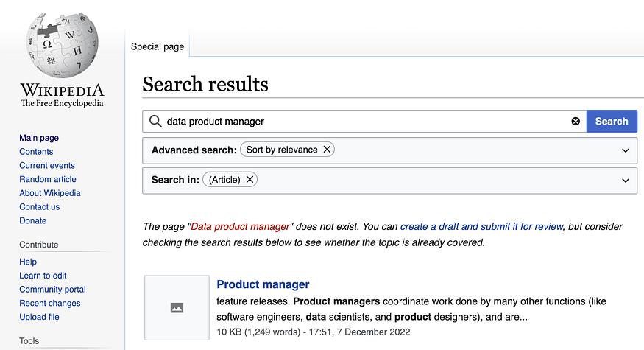Click the 'Sort by relevance' chip label
Screen dimensions: 644x350
[282, 150]
